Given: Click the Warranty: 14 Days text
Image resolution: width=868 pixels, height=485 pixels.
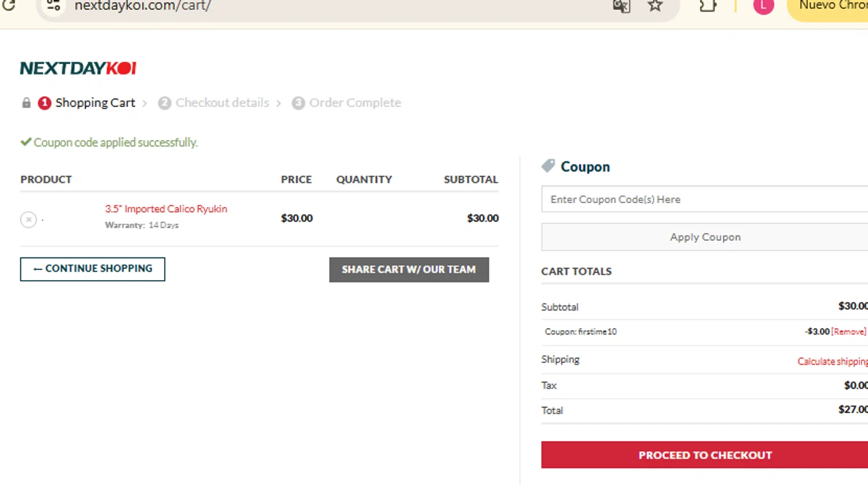Looking at the screenshot, I should [x=142, y=225].
